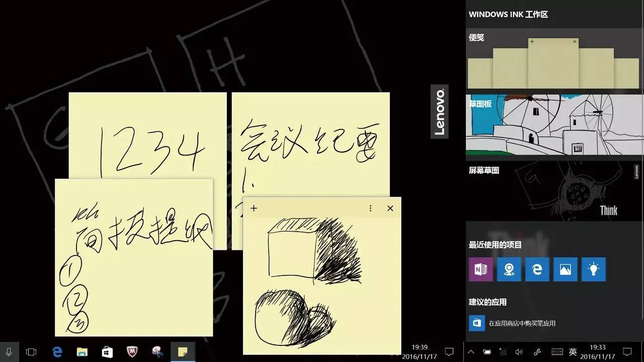This screenshot has height=362, width=644.
Task: Open the volume control tray icon
Action: pyautogui.click(x=519, y=352)
